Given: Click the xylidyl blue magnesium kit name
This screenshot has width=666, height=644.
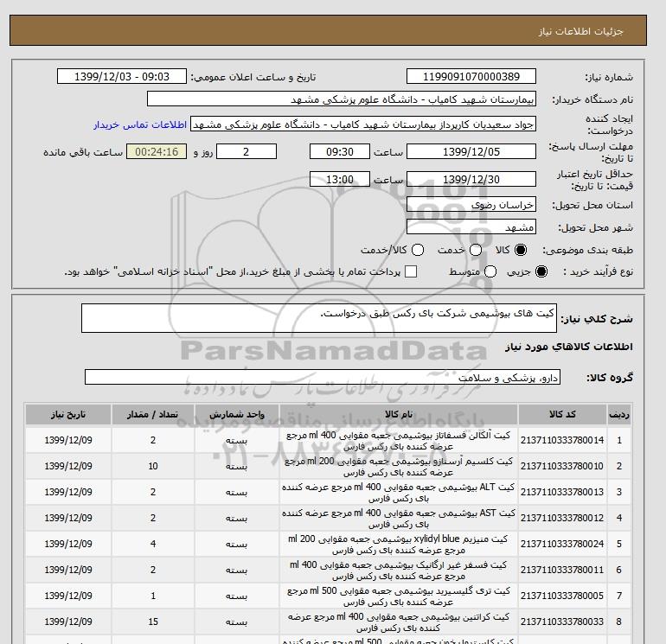Looking at the screenshot, I should coord(399,545).
